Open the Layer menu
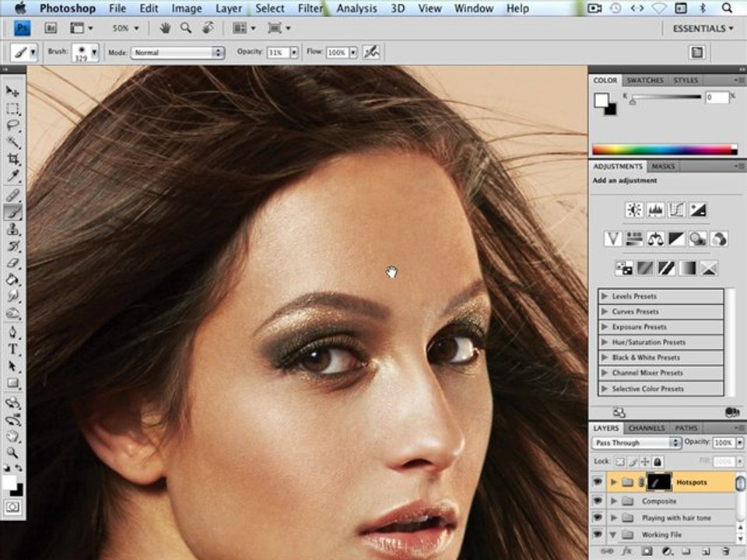 click(229, 9)
